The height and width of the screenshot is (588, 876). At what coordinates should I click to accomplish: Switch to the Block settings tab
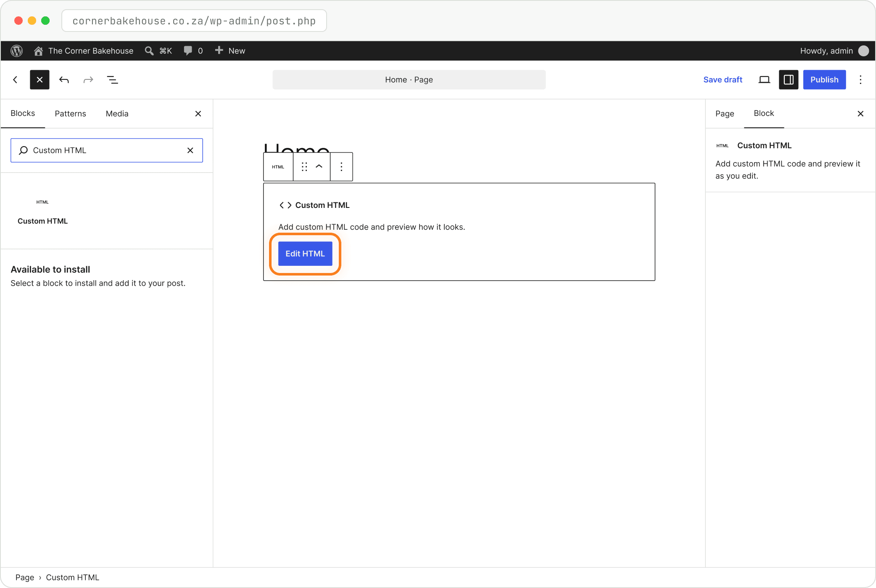coord(764,113)
